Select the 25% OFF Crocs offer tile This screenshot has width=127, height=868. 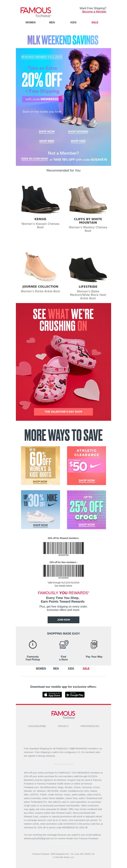click(x=87, y=510)
